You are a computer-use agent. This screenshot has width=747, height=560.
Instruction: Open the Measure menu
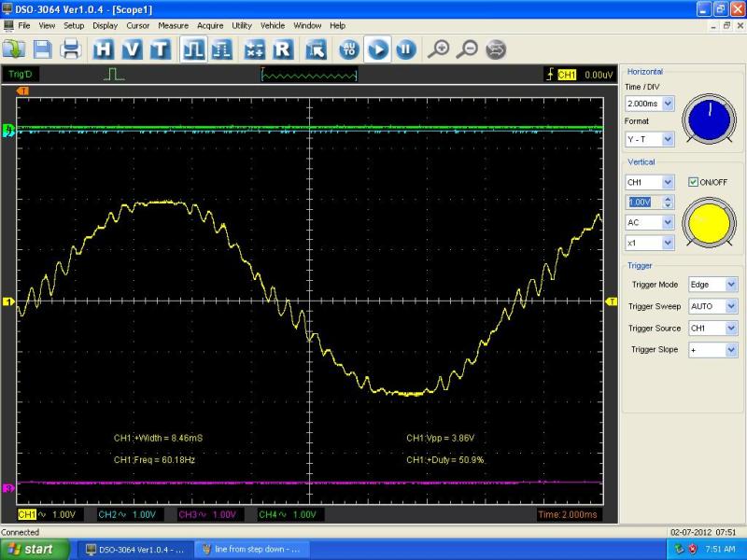[173, 25]
